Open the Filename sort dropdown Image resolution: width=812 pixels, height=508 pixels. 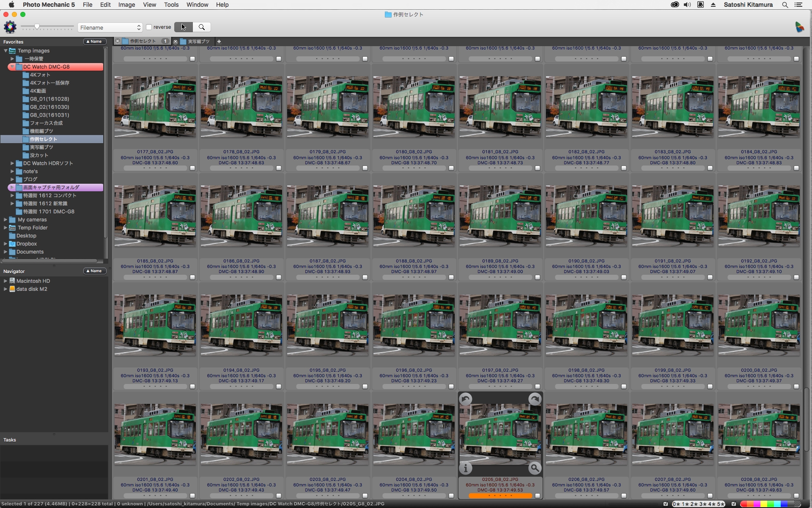(110, 28)
